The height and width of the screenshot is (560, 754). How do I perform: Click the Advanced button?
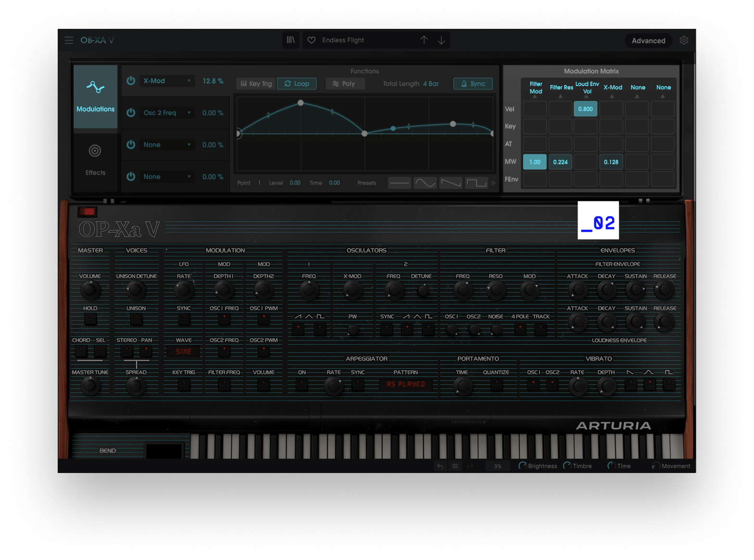pos(648,40)
